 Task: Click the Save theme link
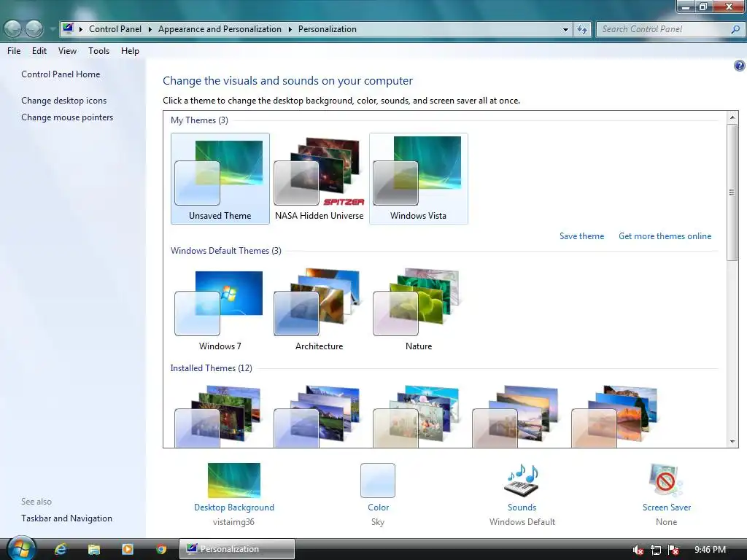581,236
